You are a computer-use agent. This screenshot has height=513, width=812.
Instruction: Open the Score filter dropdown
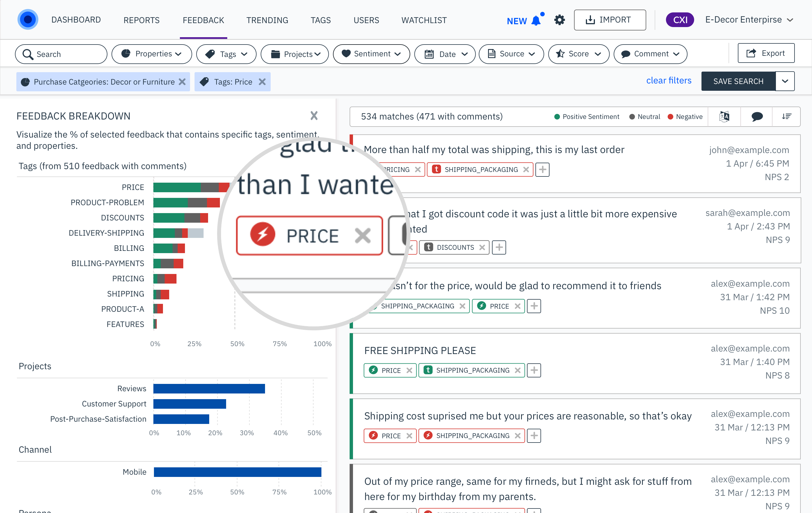point(579,54)
